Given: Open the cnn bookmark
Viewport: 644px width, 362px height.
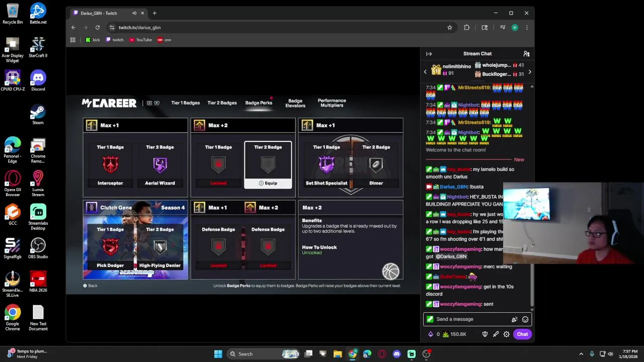Looking at the screenshot, I should pyautogui.click(x=165, y=40).
